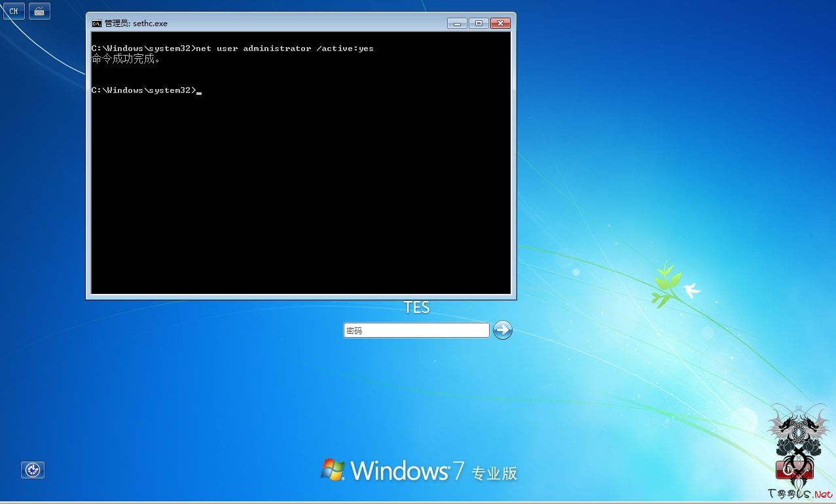
Task: Click the 命令成功完成 output text
Action: [x=126, y=59]
